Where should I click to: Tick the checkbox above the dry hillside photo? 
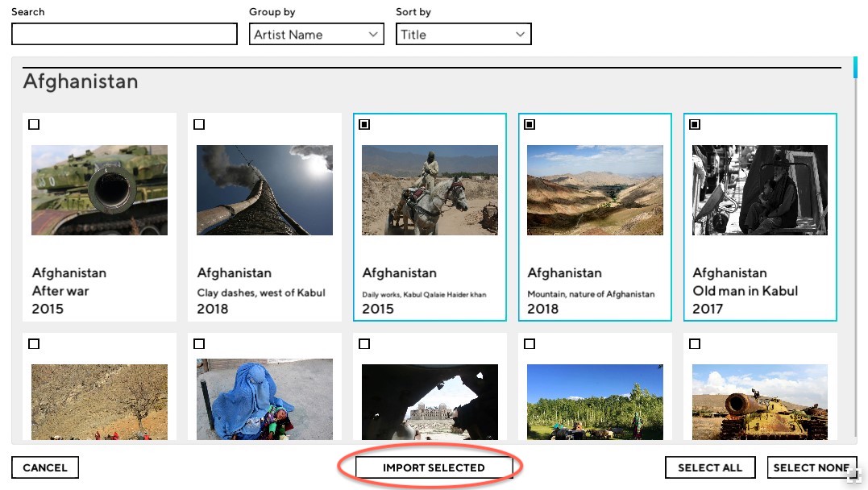click(x=34, y=344)
